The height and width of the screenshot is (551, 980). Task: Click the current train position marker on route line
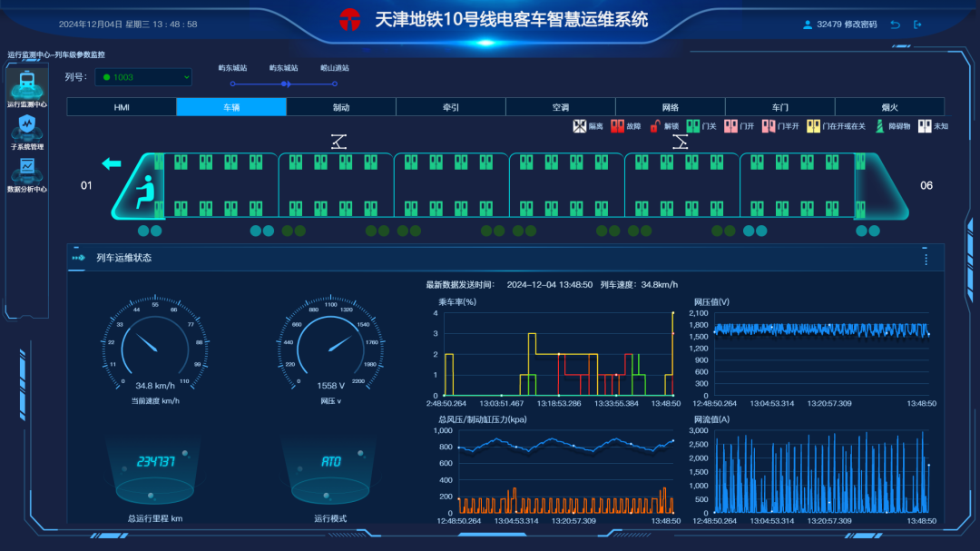286,84
